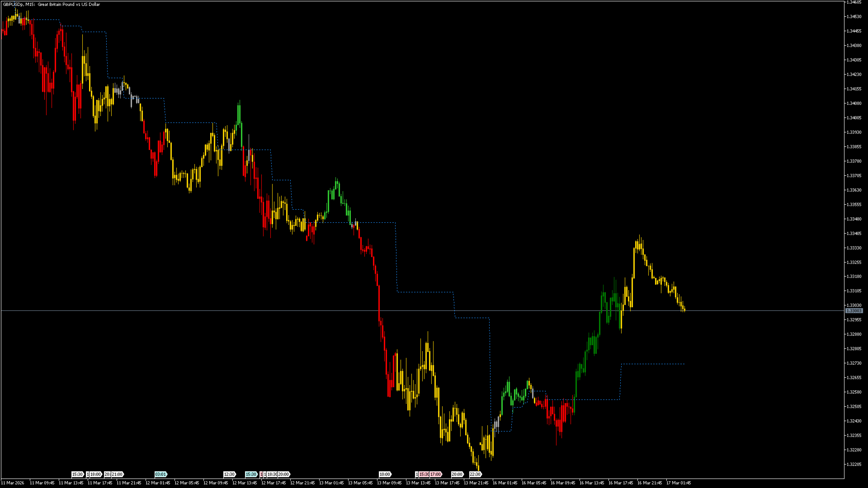The height and width of the screenshot is (488, 868).
Task: Click the 10:00 event flag
Action: 385,474
